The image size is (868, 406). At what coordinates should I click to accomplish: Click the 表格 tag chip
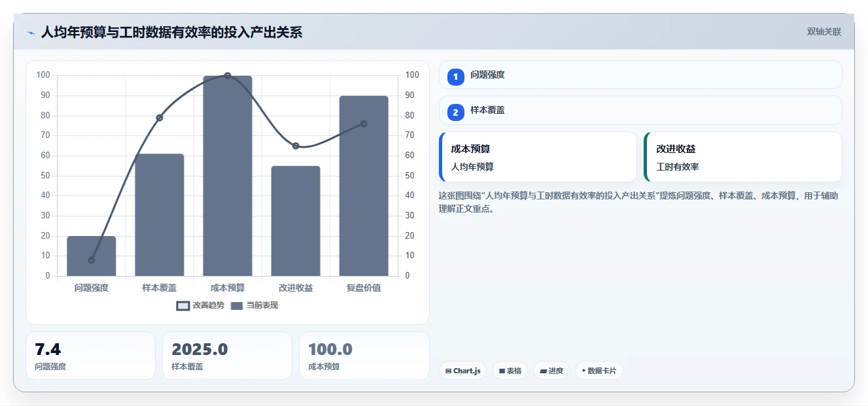point(510,371)
